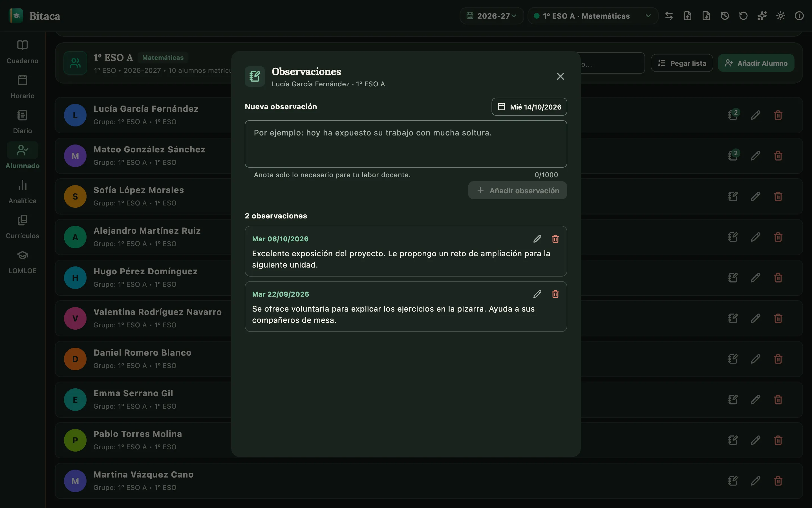Click the Añadir observación button
Image resolution: width=812 pixels, height=508 pixels.
(517, 190)
